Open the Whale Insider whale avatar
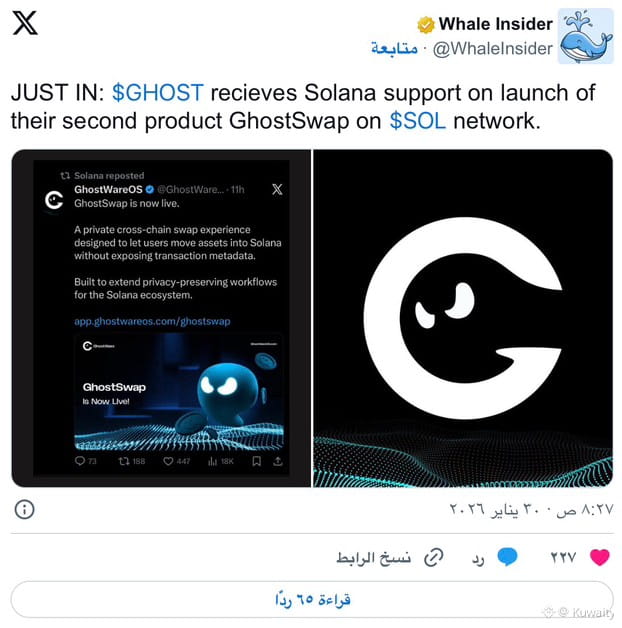This screenshot has width=622, height=628. 586,36
